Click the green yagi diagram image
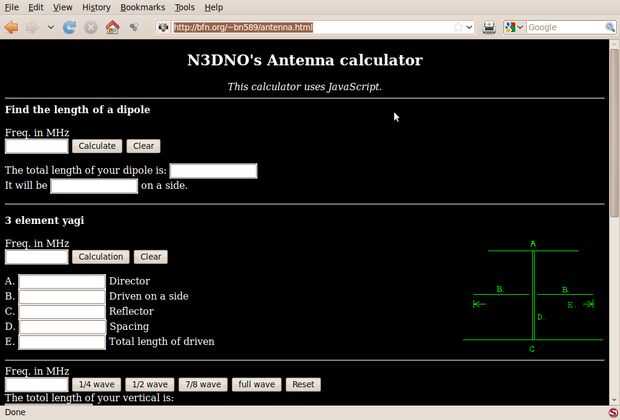This screenshot has width=620, height=420. coord(533,296)
